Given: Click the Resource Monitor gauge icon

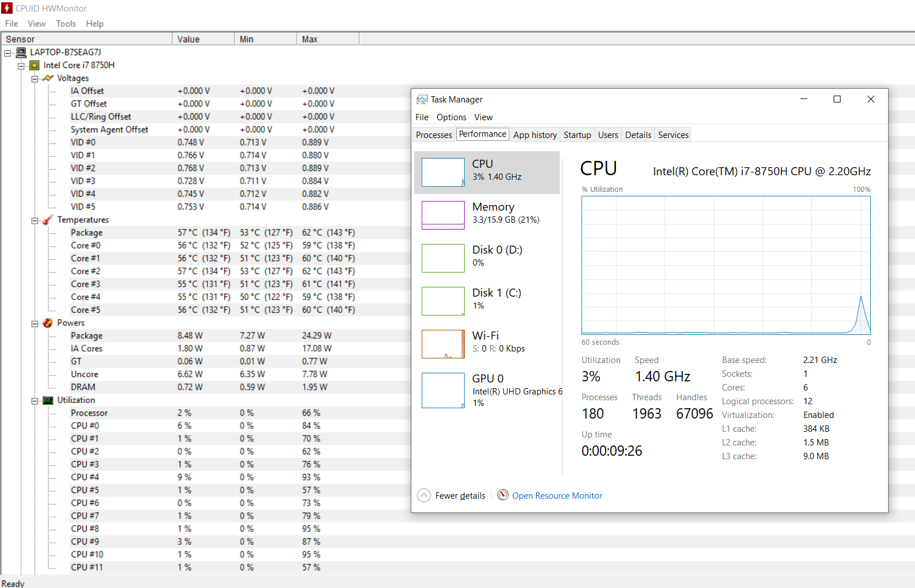Looking at the screenshot, I should (503, 495).
